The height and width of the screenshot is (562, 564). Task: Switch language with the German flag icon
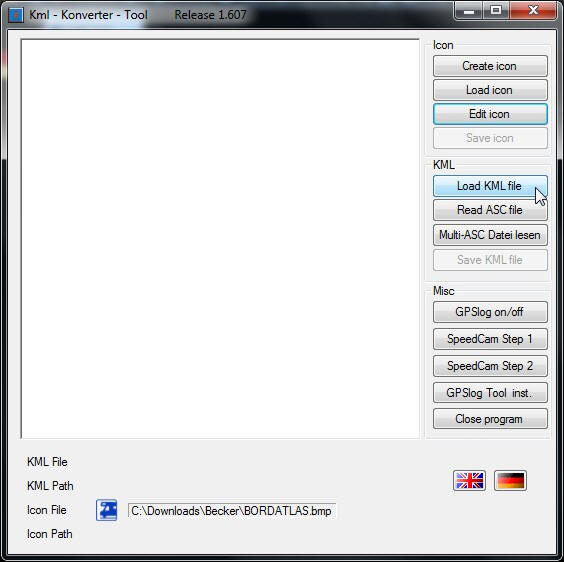coord(510,480)
